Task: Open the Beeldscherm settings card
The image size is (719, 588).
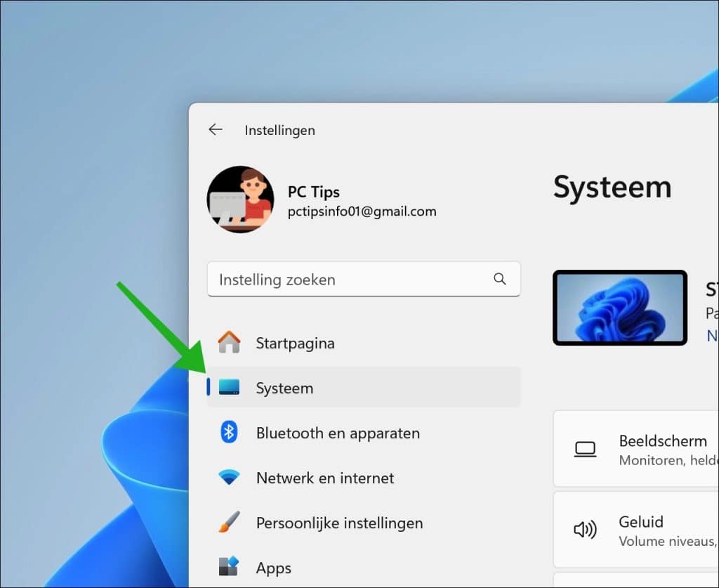Action: pyautogui.click(x=636, y=449)
